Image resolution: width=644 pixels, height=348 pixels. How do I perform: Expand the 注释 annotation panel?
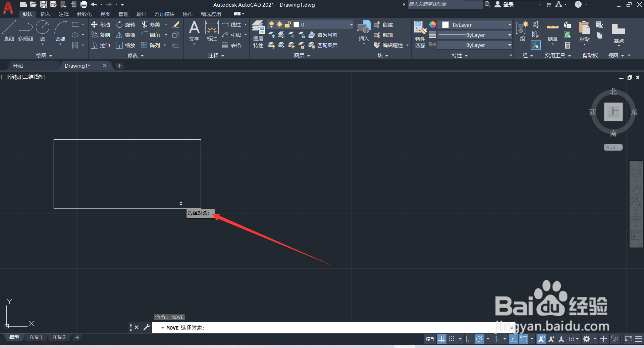[x=216, y=55]
